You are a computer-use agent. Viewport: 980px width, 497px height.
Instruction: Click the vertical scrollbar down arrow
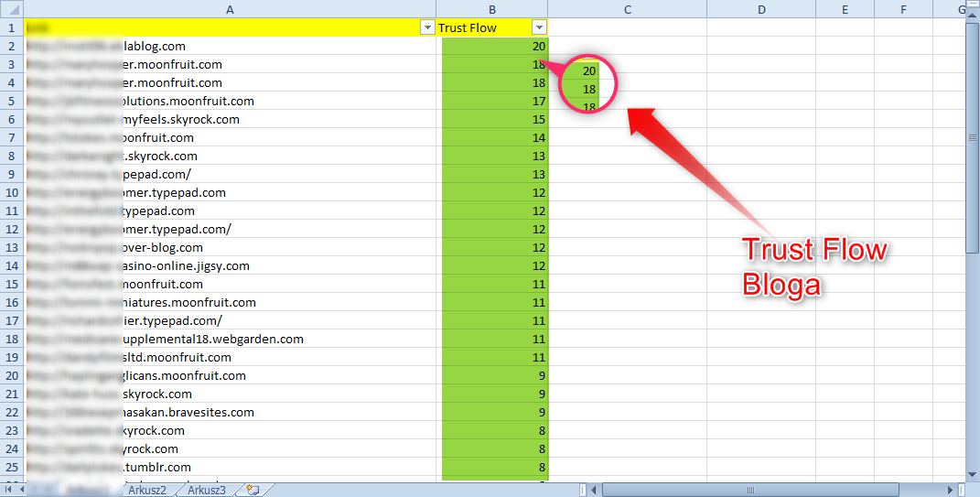coord(973,473)
